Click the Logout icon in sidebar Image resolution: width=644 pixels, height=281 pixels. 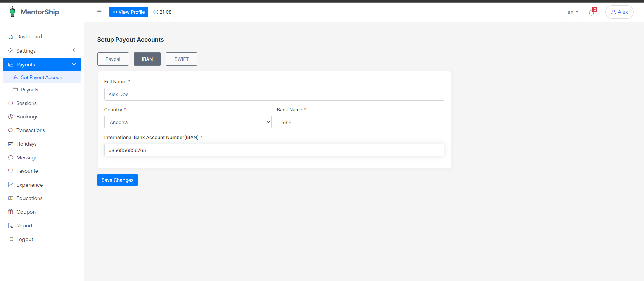(x=11, y=239)
